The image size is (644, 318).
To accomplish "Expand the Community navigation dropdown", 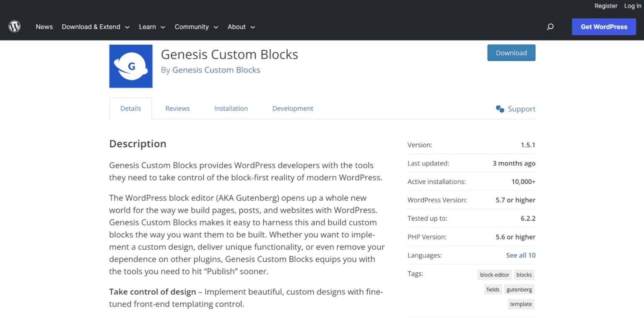I will click(x=192, y=26).
